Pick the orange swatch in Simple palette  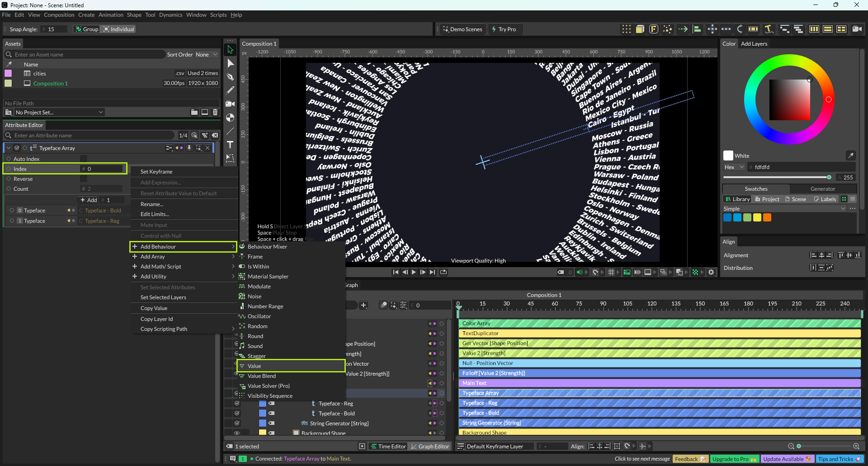click(767, 217)
